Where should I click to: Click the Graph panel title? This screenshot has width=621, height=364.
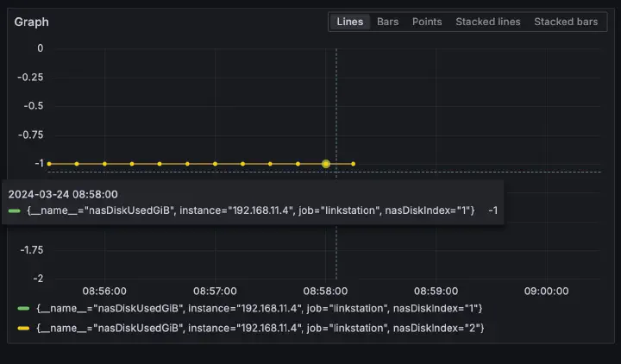(31, 22)
